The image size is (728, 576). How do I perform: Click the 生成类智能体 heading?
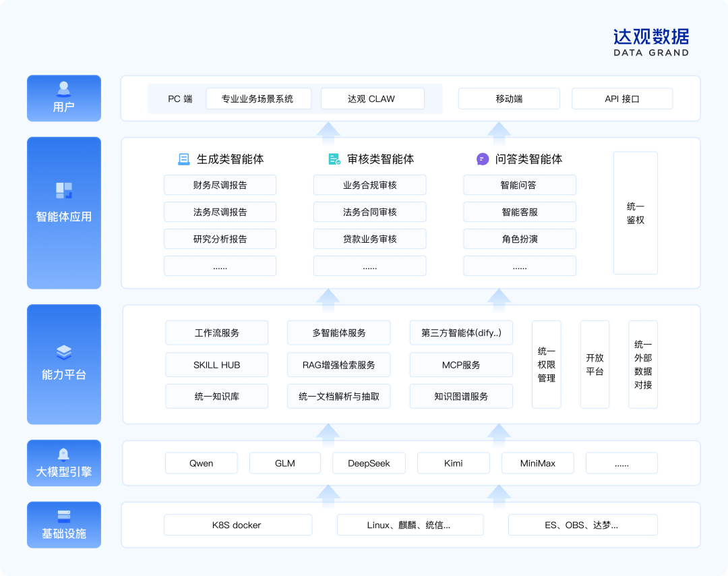(231, 159)
